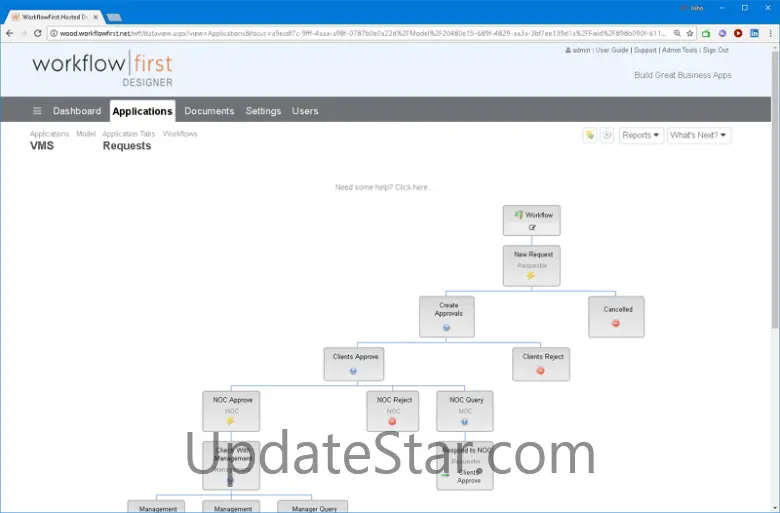The height and width of the screenshot is (513, 780).
Task: Click the zoom magnifier icon in address bar
Action: (677, 33)
